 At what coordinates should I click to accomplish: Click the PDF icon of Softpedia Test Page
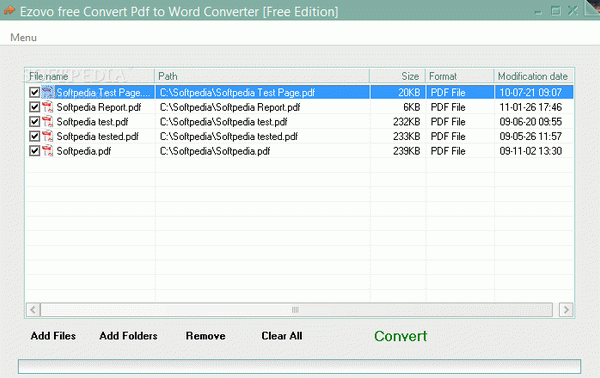pyautogui.click(x=47, y=92)
